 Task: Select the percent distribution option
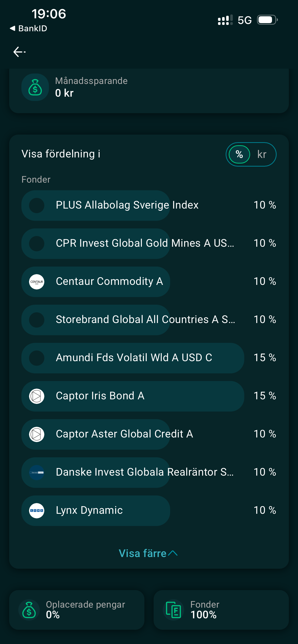pos(239,154)
